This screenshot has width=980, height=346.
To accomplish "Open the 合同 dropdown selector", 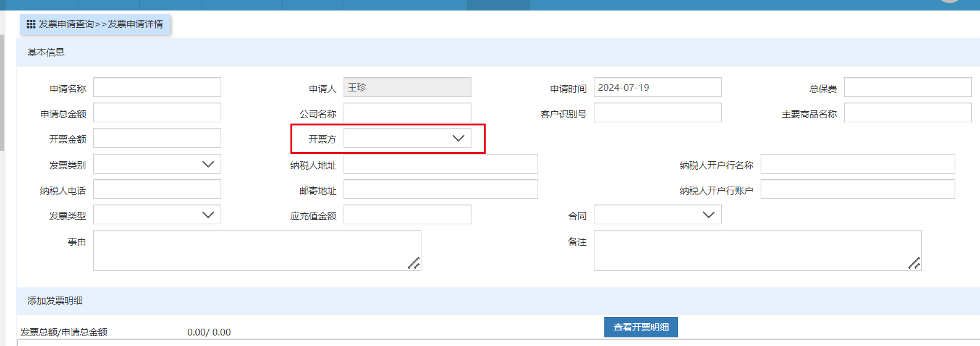I will (x=657, y=215).
